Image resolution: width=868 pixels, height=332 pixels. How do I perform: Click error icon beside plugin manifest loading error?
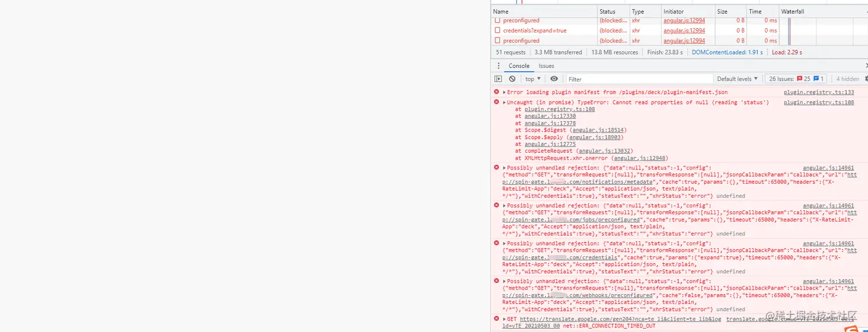click(x=497, y=92)
